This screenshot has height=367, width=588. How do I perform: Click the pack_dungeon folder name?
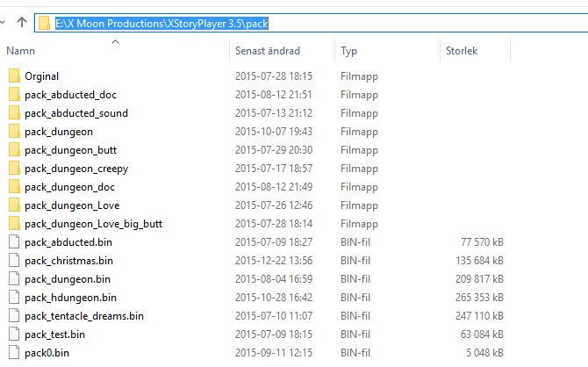(59, 132)
